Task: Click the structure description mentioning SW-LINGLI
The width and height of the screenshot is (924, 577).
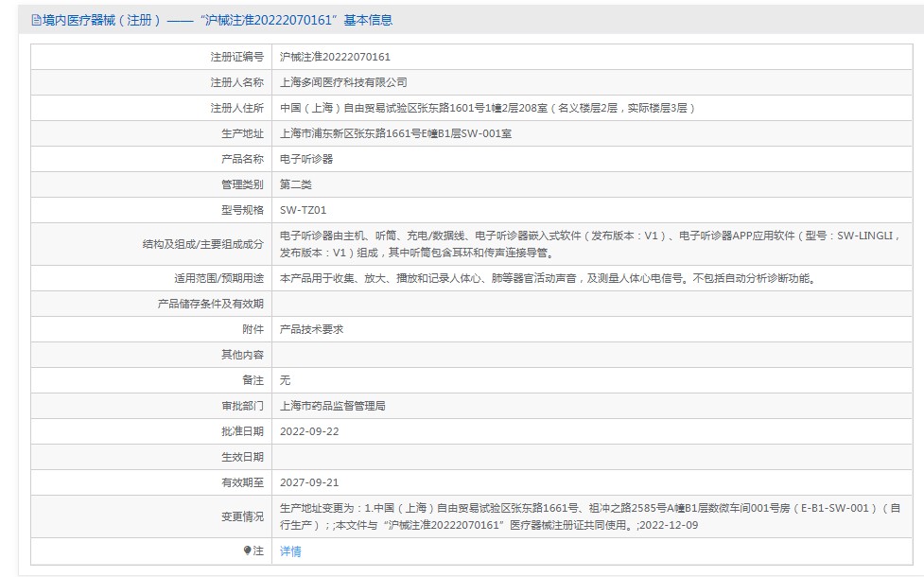Action: pos(590,244)
